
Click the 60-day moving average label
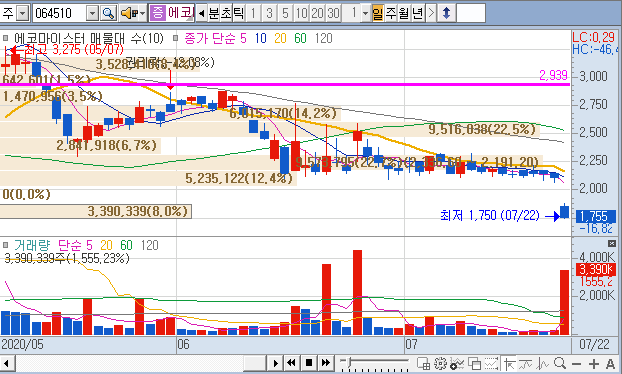click(x=300, y=38)
